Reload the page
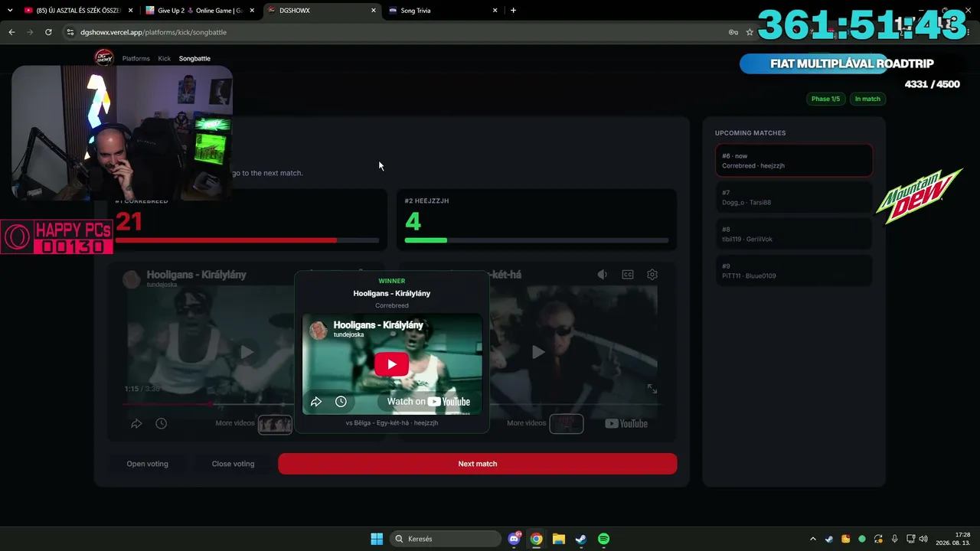 [x=48, y=32]
